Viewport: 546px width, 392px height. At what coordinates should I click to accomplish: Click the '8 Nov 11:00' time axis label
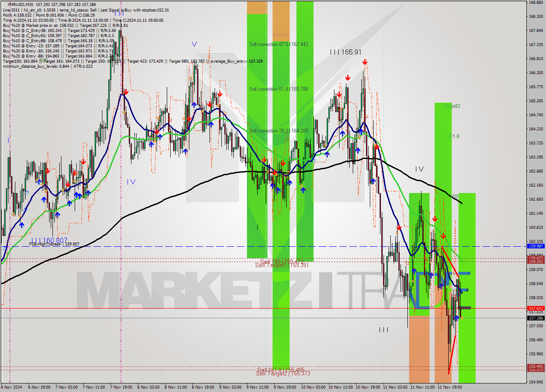pos(176,387)
